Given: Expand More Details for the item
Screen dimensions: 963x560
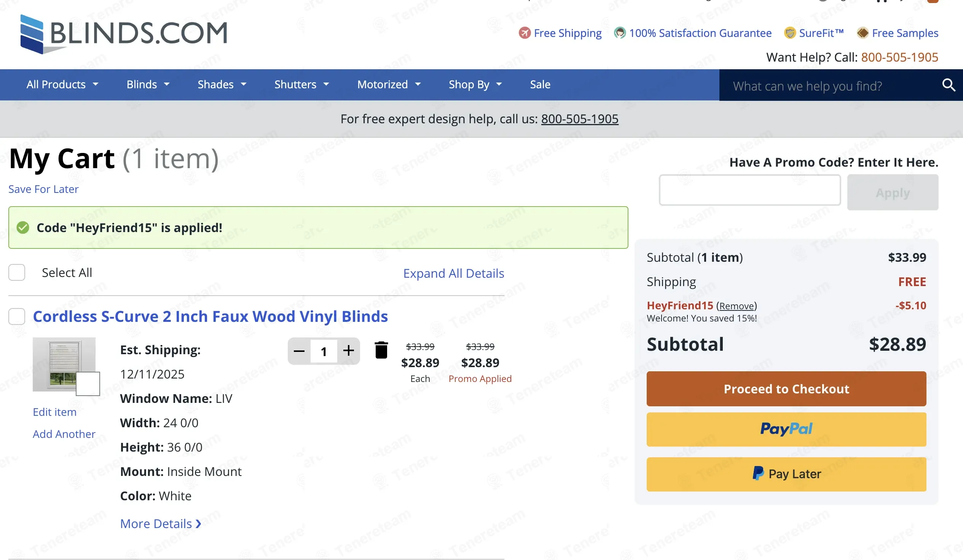Looking at the screenshot, I should [x=161, y=523].
